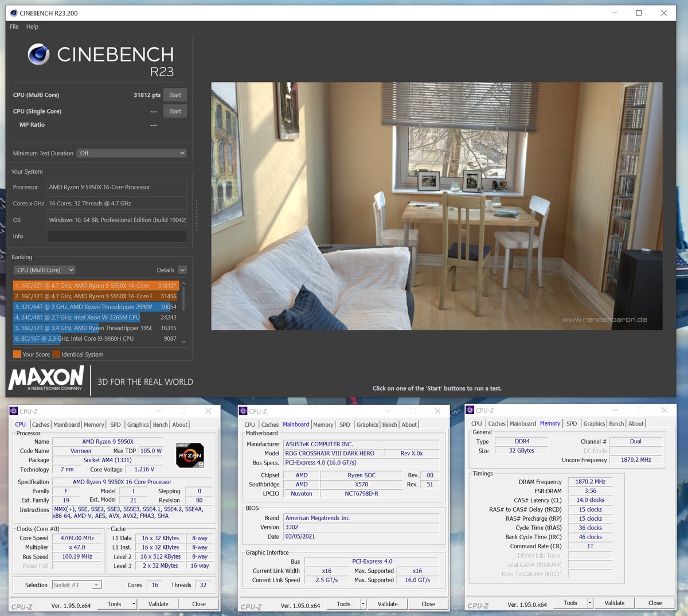The width and height of the screenshot is (688, 616).
Task: Switch to SPD tab in CPU-Z CPU window
Action: (115, 425)
